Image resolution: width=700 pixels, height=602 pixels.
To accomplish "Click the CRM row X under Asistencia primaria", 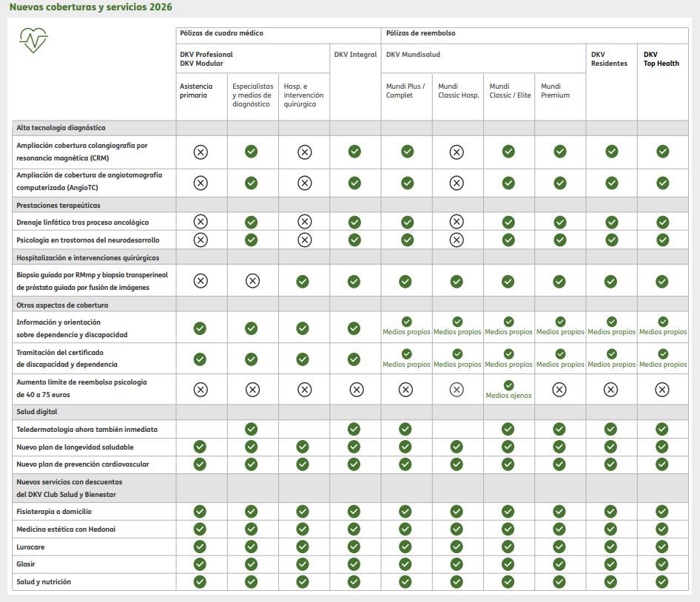I will click(201, 152).
